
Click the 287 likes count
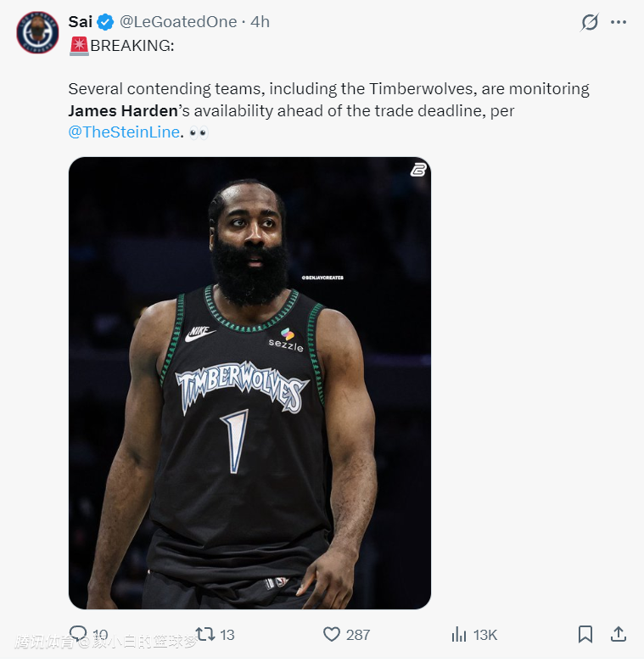[358, 634]
